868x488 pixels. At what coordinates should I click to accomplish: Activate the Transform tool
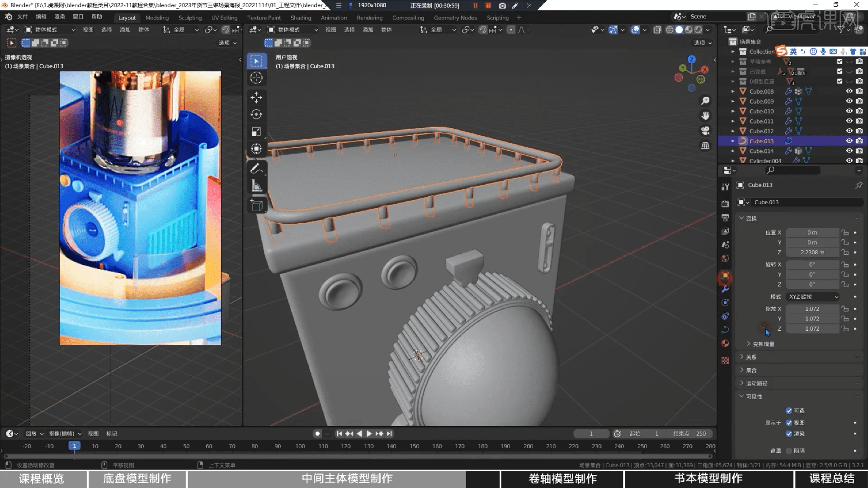point(256,149)
